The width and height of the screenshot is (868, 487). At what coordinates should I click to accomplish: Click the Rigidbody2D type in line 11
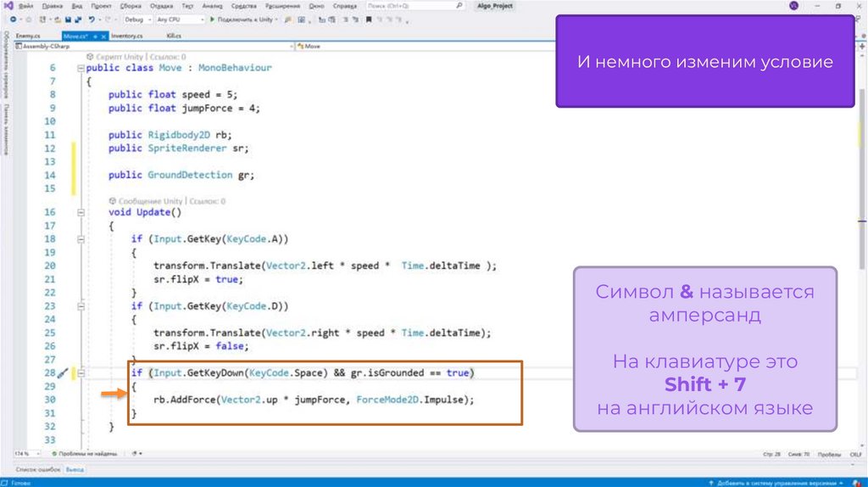[179, 135]
